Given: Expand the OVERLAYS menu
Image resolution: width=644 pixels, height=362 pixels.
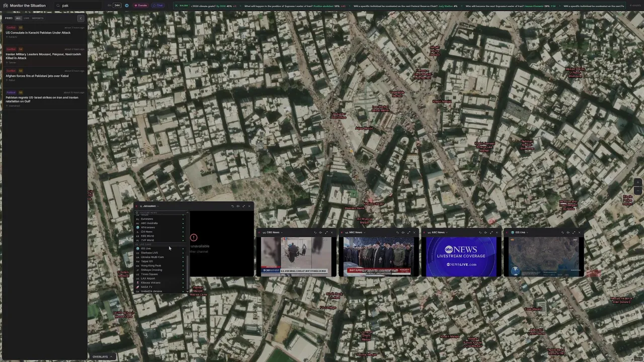Looking at the screenshot, I should point(102,356).
